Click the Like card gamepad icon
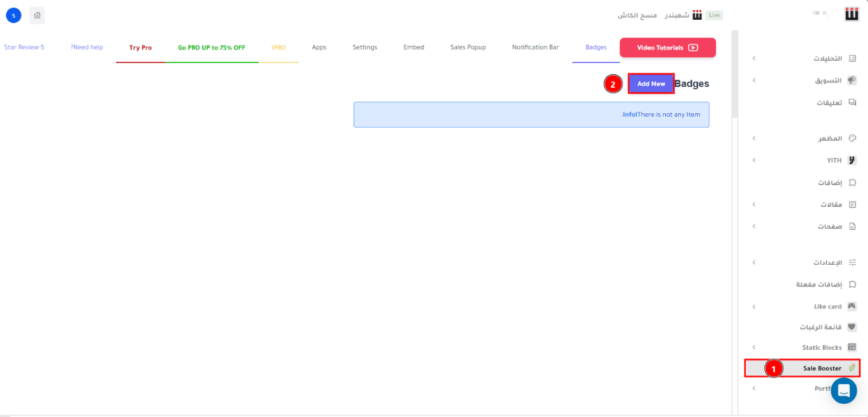868x417 pixels. pyautogui.click(x=852, y=306)
